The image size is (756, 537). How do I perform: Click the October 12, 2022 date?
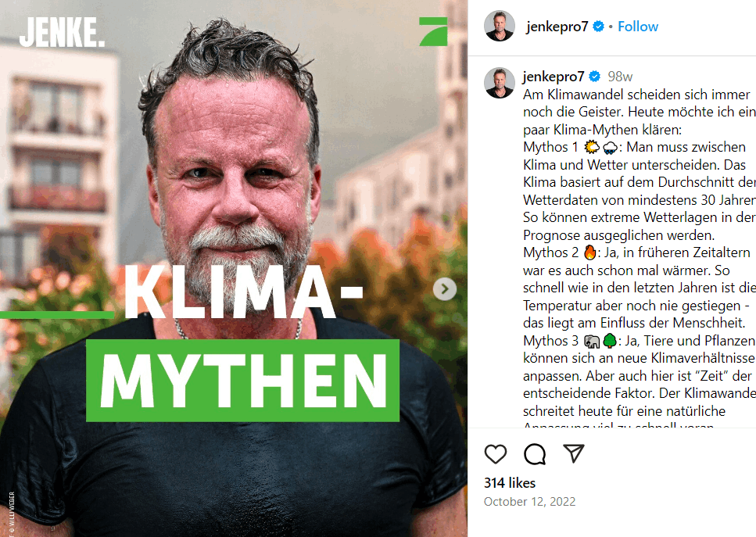(529, 502)
